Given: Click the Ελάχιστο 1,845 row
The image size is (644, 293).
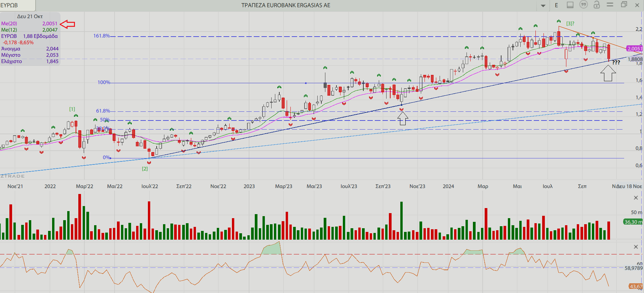Looking at the screenshot, I should click(30, 61).
